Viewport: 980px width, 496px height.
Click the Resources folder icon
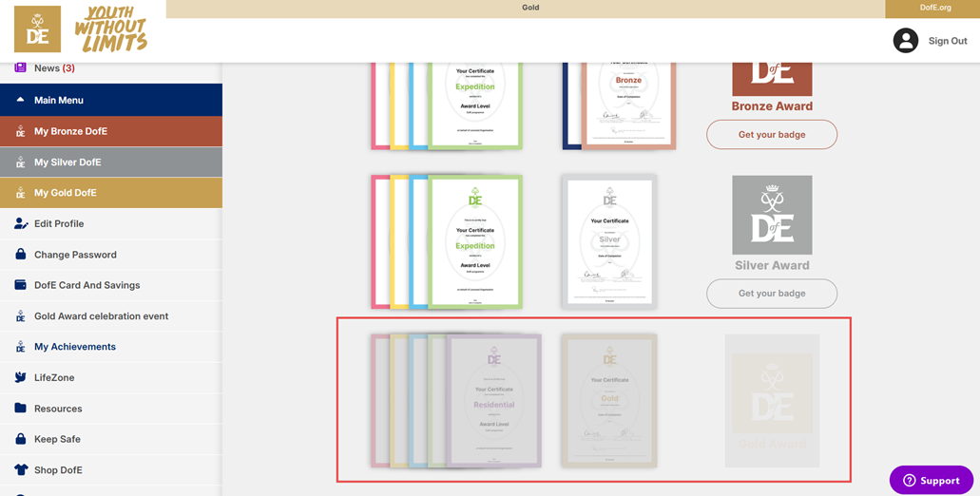(20, 409)
